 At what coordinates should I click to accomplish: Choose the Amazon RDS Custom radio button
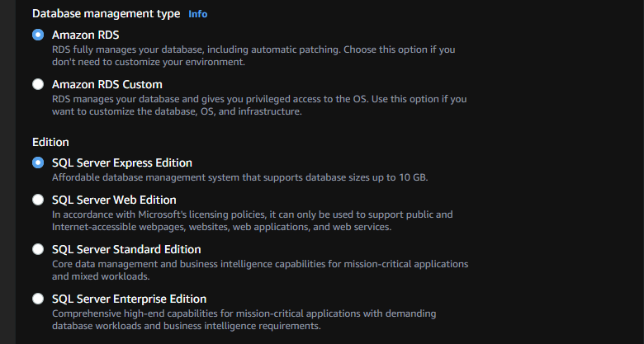click(38, 84)
